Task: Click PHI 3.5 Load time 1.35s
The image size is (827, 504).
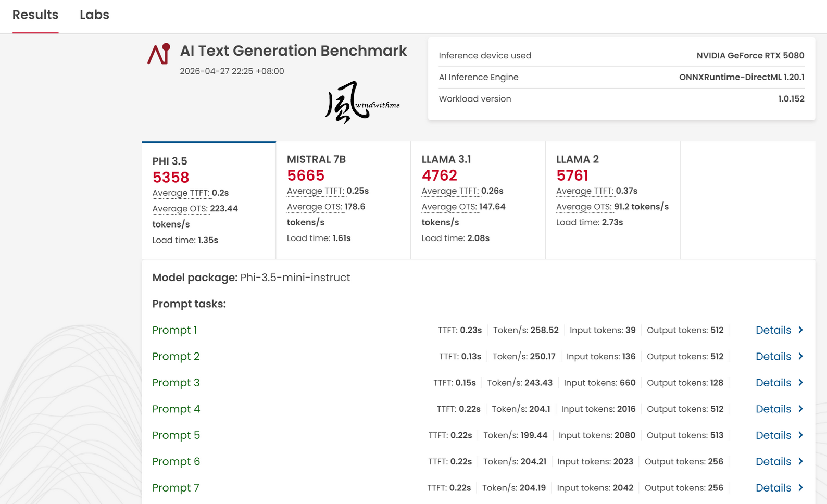Action: [185, 240]
